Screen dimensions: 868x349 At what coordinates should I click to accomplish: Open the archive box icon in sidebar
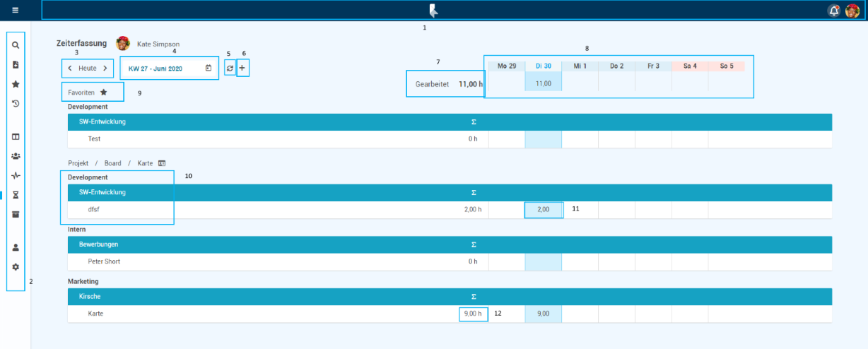tap(16, 215)
